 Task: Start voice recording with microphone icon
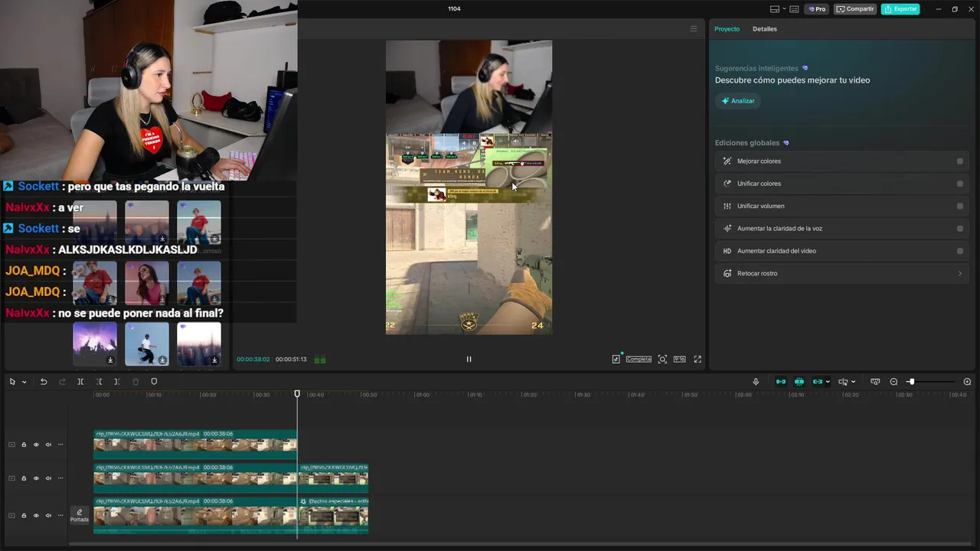756,381
